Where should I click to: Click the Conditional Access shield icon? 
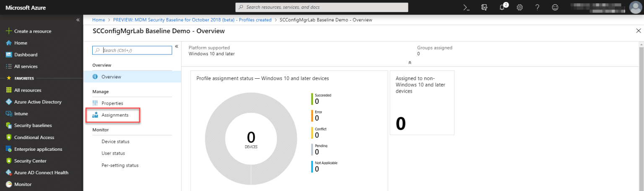tap(8, 137)
